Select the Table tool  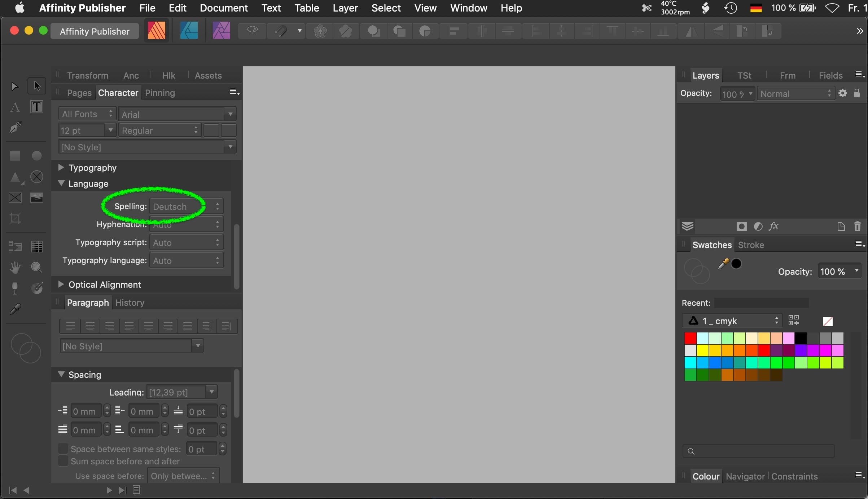coord(37,247)
